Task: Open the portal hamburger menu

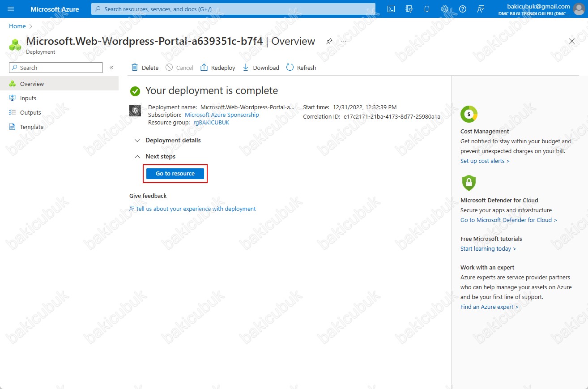Action: pos(11,9)
